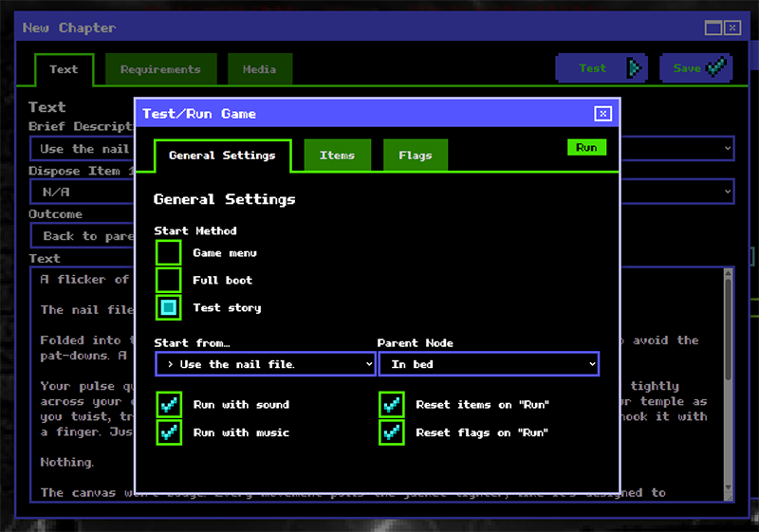Toggle Run with sound checkbox
759x532 pixels.
coord(169,405)
